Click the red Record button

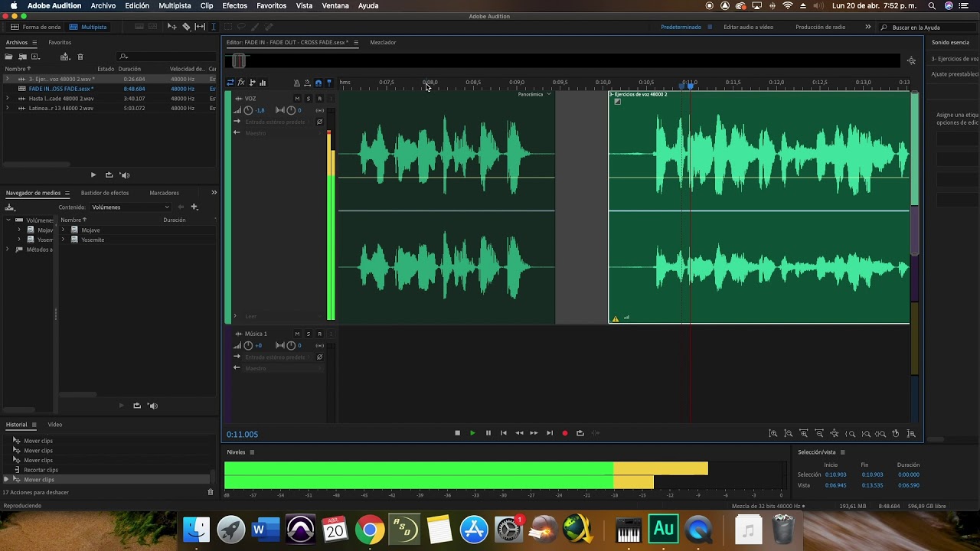(x=565, y=433)
